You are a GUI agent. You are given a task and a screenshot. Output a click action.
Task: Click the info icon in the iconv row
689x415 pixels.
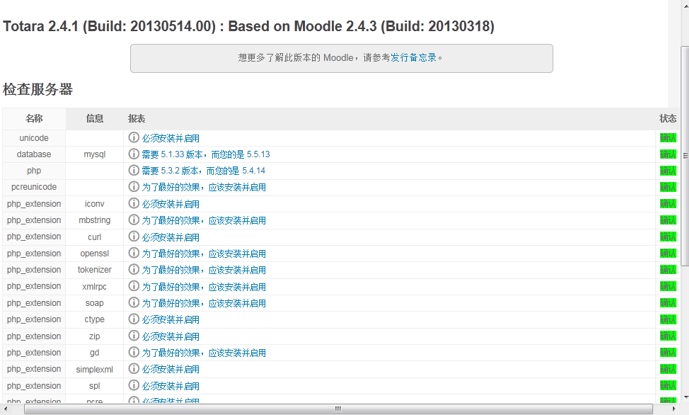(134, 204)
